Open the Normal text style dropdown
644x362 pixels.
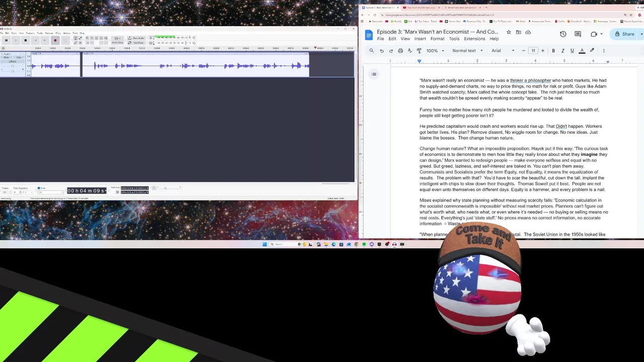[x=467, y=50]
